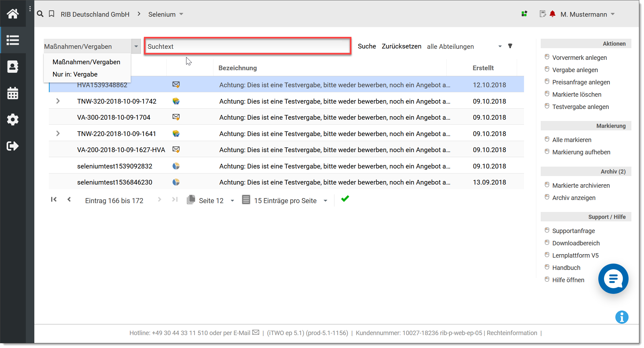The height and width of the screenshot is (348, 644).
Task: Click the Suche button
Action: click(x=367, y=46)
